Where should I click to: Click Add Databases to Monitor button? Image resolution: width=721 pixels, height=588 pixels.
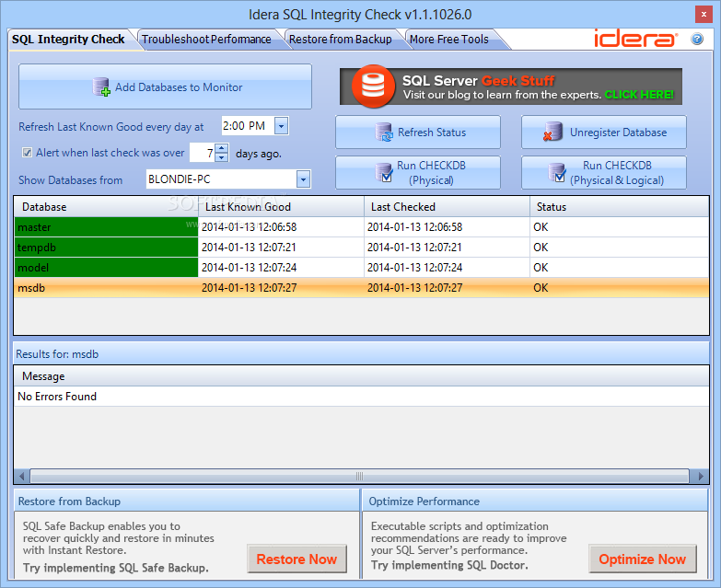tap(165, 86)
